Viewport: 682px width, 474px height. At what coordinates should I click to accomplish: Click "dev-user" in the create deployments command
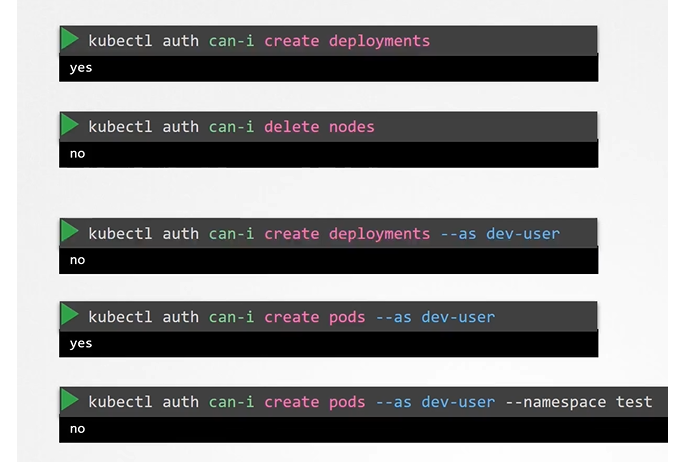pyautogui.click(x=523, y=234)
